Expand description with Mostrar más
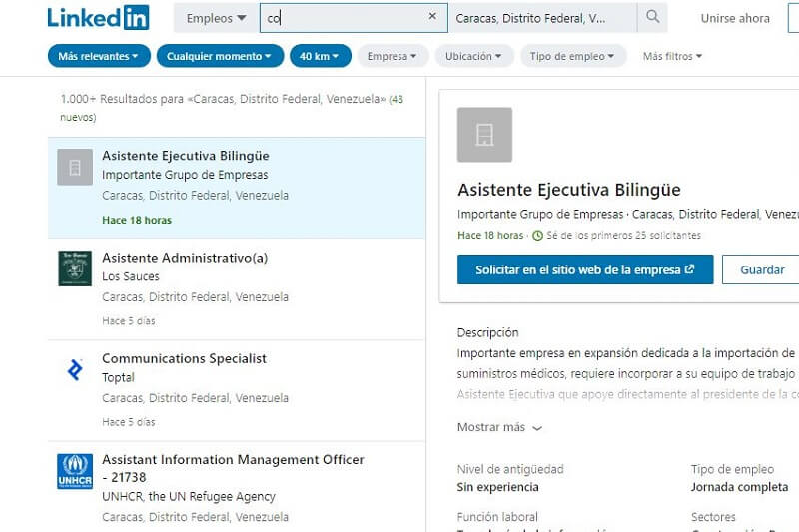Viewport: 799px width, 532px height. 499,427
